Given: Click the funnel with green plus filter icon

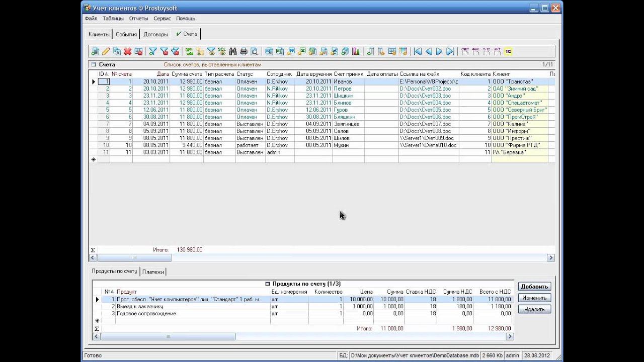Looking at the screenshot, I should tap(153, 51).
